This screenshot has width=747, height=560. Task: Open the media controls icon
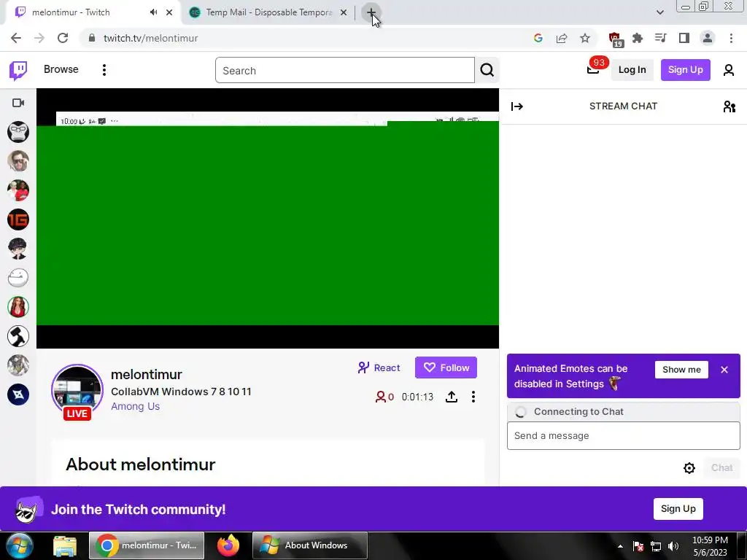[661, 38]
